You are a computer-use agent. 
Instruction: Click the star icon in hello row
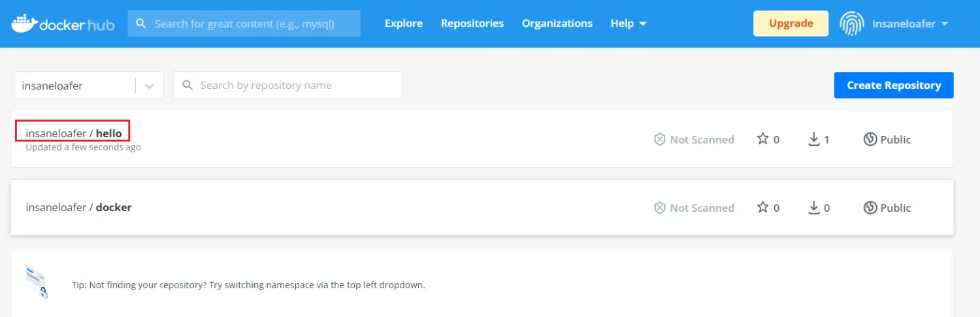click(762, 139)
